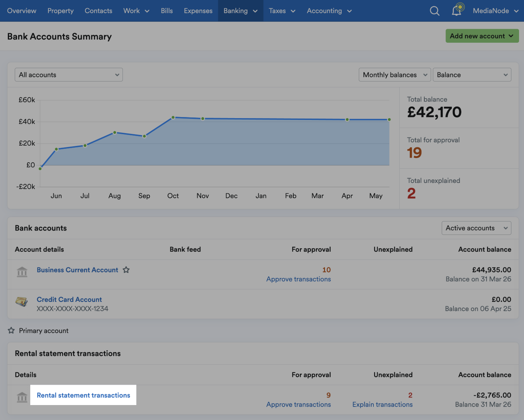This screenshot has width=524, height=420.
Task: Click the Apr data point on chart
Action: pyautogui.click(x=347, y=120)
